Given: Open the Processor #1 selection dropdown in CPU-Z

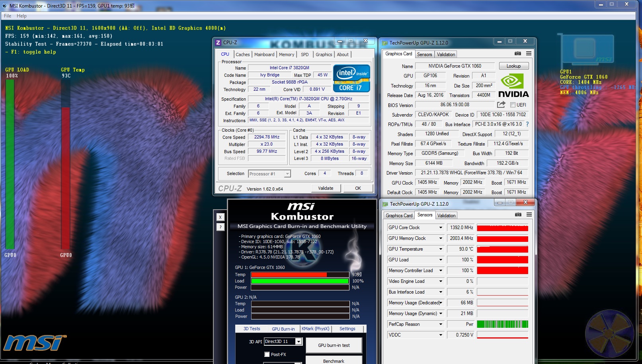Looking at the screenshot, I should [287, 174].
